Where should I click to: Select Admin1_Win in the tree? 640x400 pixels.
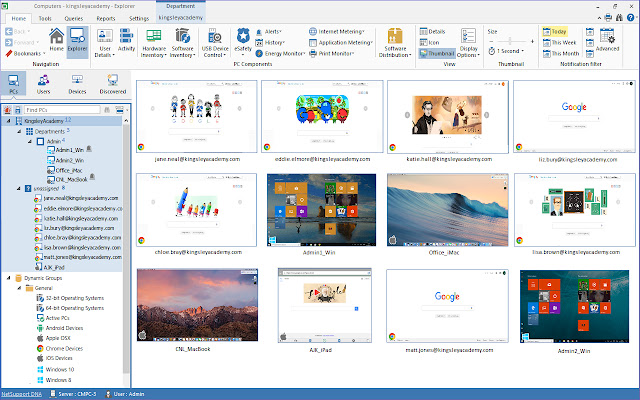(69, 150)
